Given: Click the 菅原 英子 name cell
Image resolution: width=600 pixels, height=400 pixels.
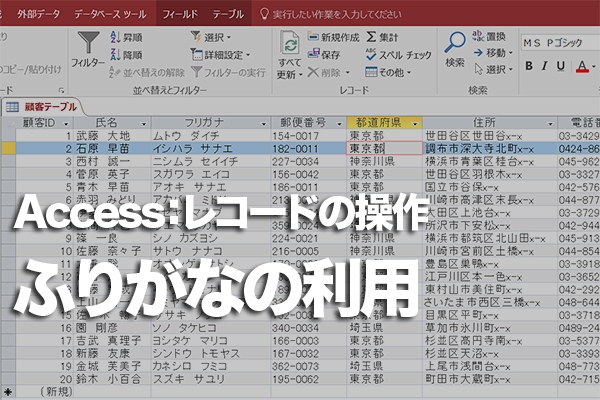Looking at the screenshot, I should pyautogui.click(x=112, y=174).
